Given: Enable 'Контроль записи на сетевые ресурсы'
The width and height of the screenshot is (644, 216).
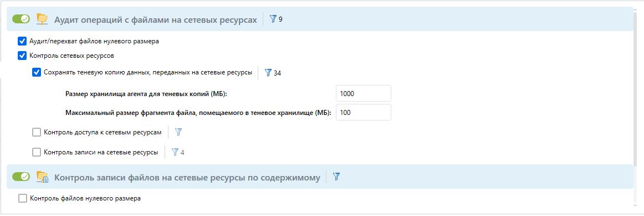Looking at the screenshot, I should click(37, 152).
